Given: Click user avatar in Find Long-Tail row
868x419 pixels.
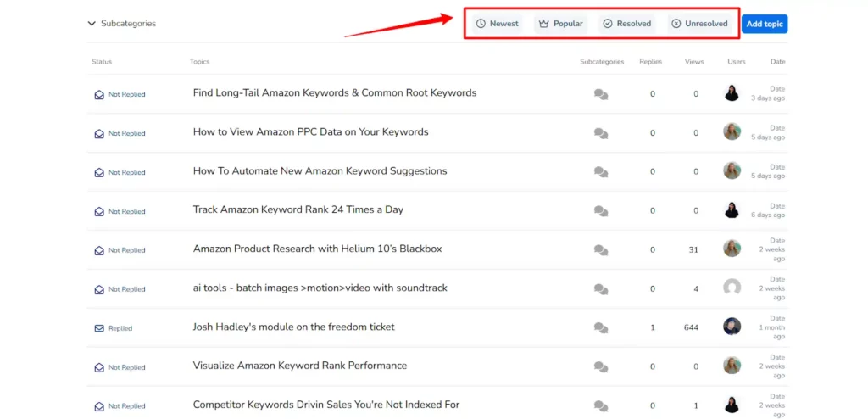Looking at the screenshot, I should (732, 93).
